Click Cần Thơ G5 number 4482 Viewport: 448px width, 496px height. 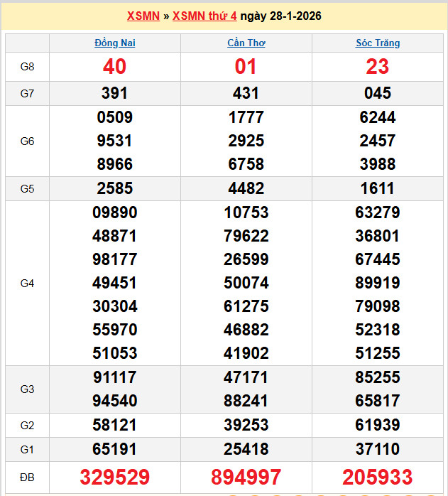tap(246, 188)
